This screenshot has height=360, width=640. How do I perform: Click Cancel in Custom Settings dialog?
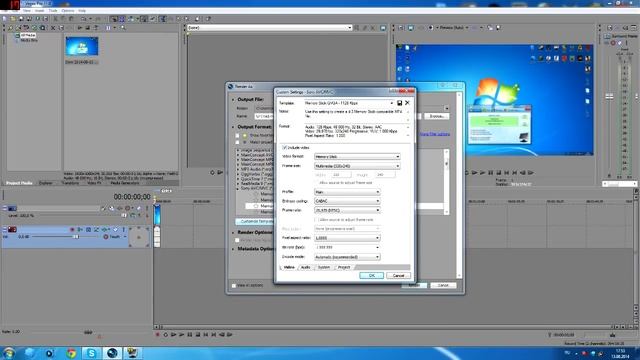pos(398,276)
